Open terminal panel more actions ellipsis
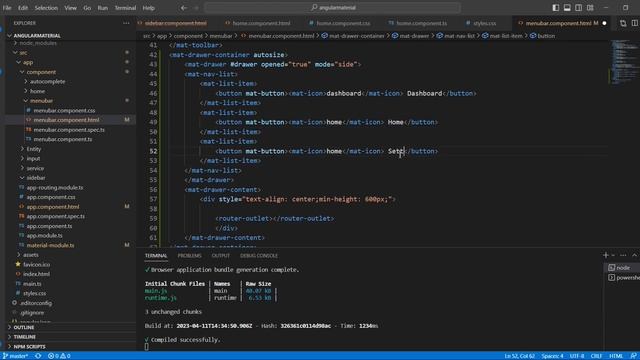The image size is (640, 360). [623, 255]
